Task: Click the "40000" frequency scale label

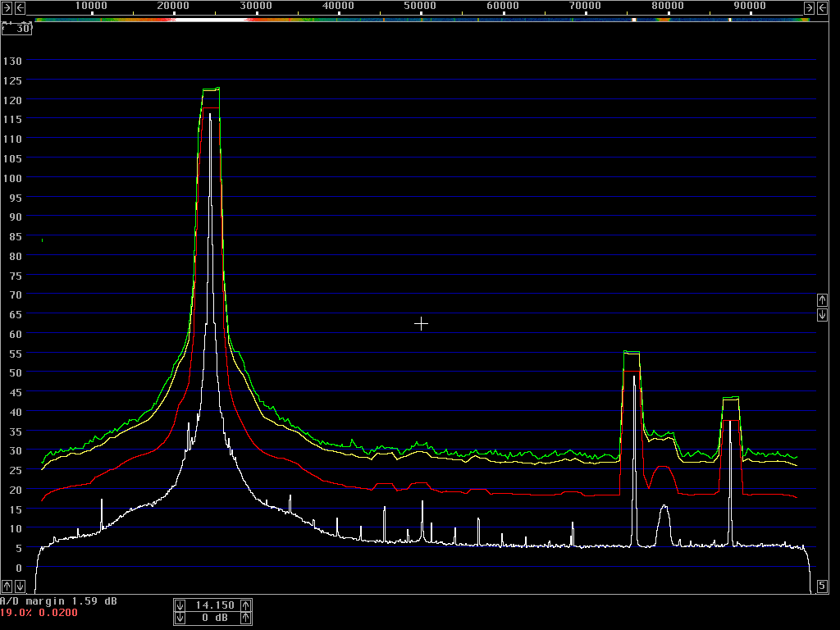Action: (x=338, y=6)
